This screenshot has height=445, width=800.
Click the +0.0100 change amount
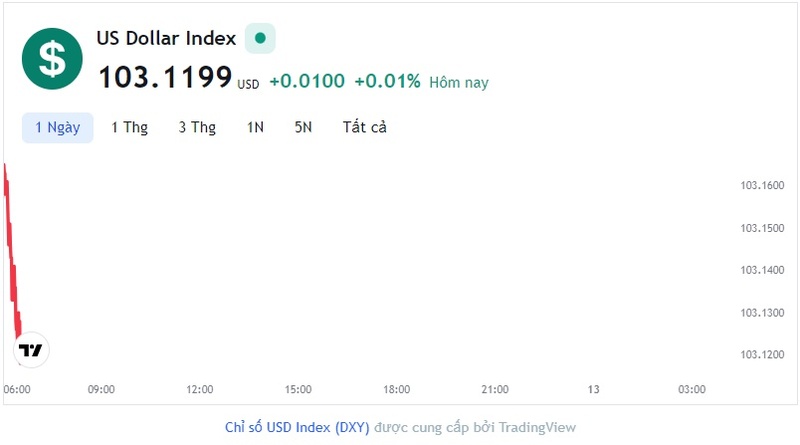307,81
